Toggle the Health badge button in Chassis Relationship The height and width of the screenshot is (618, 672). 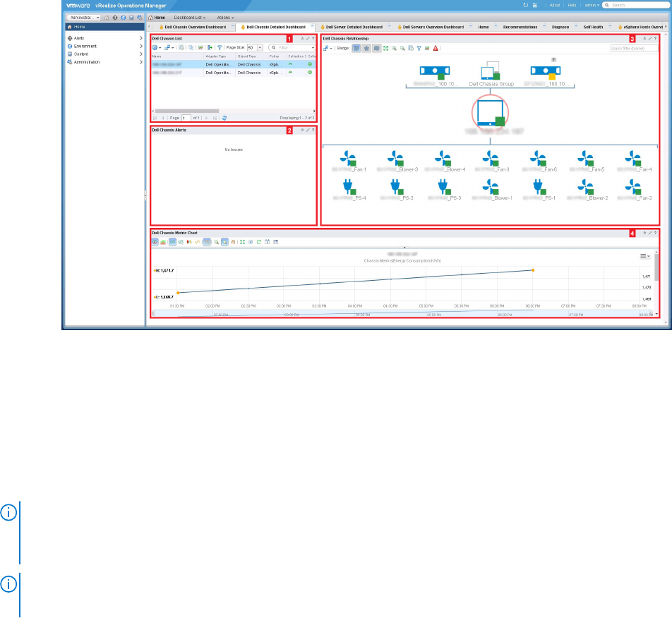356,49
